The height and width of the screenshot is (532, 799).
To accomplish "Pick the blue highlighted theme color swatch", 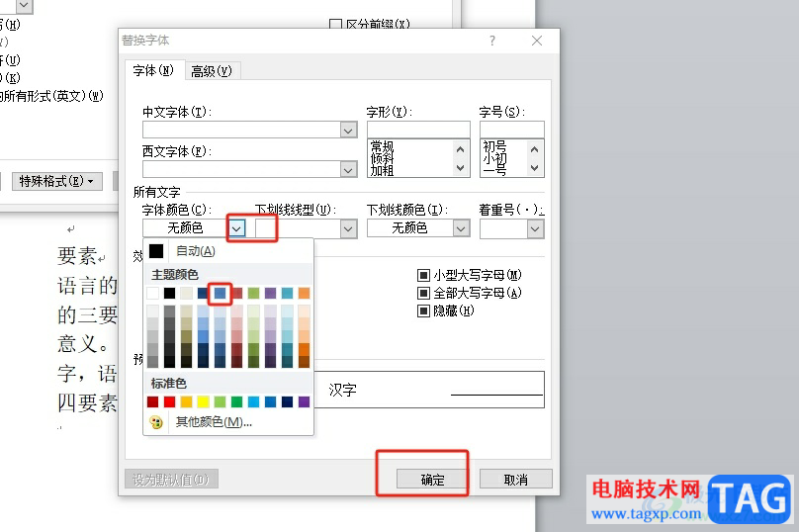I will [221, 293].
